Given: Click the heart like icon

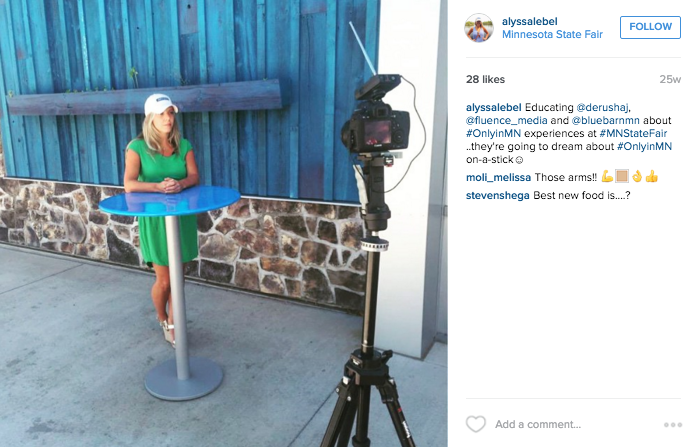Looking at the screenshot, I should click(x=476, y=424).
